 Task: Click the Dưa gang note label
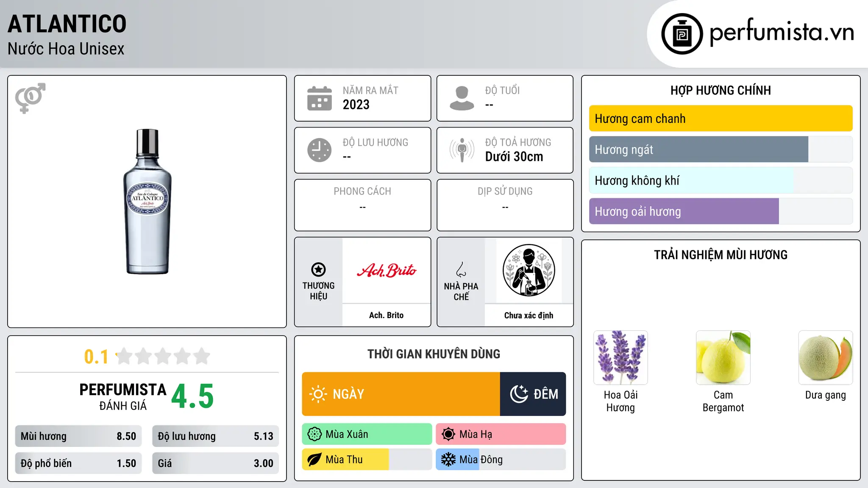[826, 395]
